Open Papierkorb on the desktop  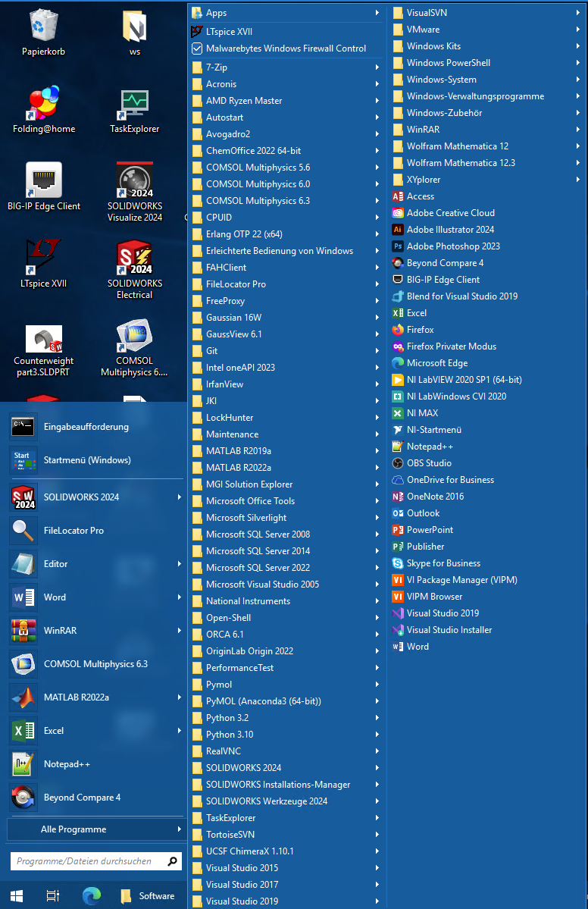[43, 33]
